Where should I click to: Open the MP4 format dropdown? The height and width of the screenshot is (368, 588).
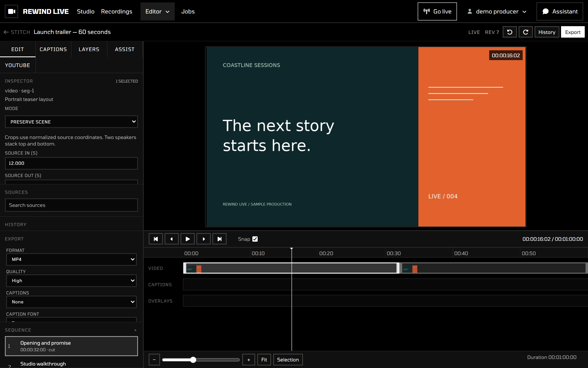pyautogui.click(x=71, y=259)
